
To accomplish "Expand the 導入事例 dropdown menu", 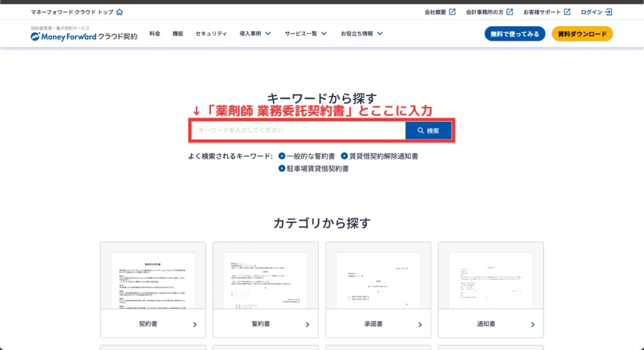I will (255, 34).
